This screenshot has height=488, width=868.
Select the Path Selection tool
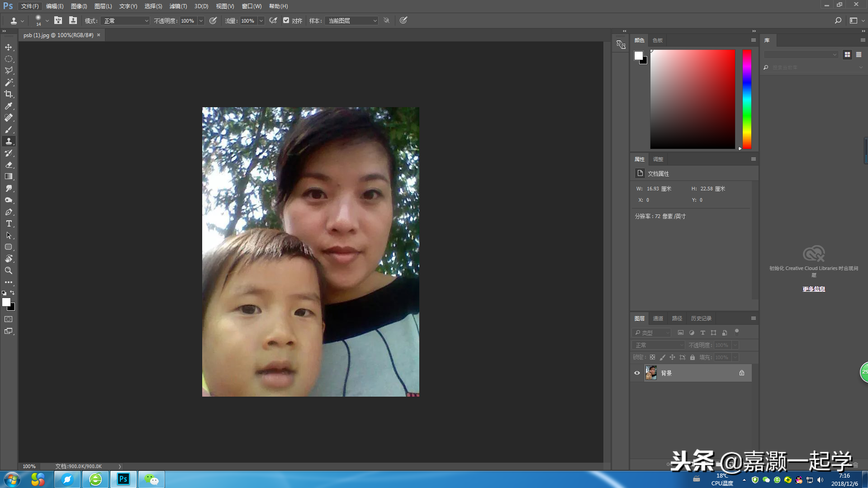coord(9,235)
